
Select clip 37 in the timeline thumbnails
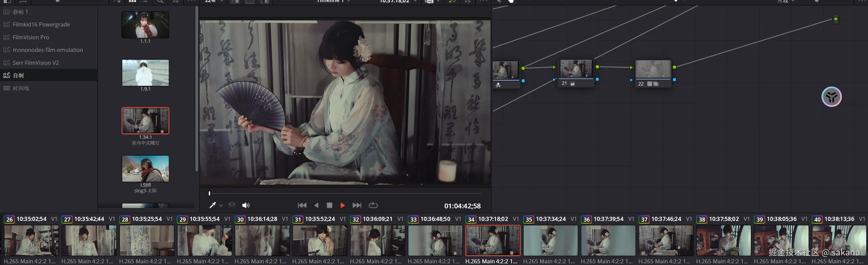click(666, 241)
